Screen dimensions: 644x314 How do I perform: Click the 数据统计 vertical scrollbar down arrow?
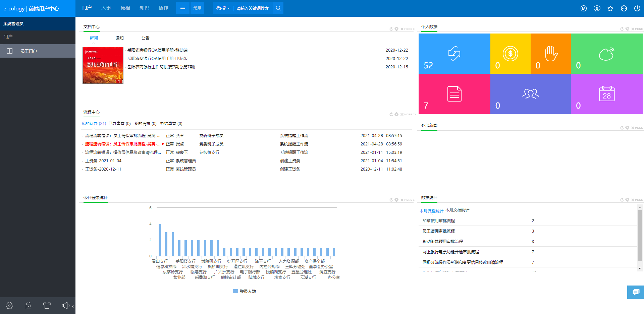click(640, 268)
